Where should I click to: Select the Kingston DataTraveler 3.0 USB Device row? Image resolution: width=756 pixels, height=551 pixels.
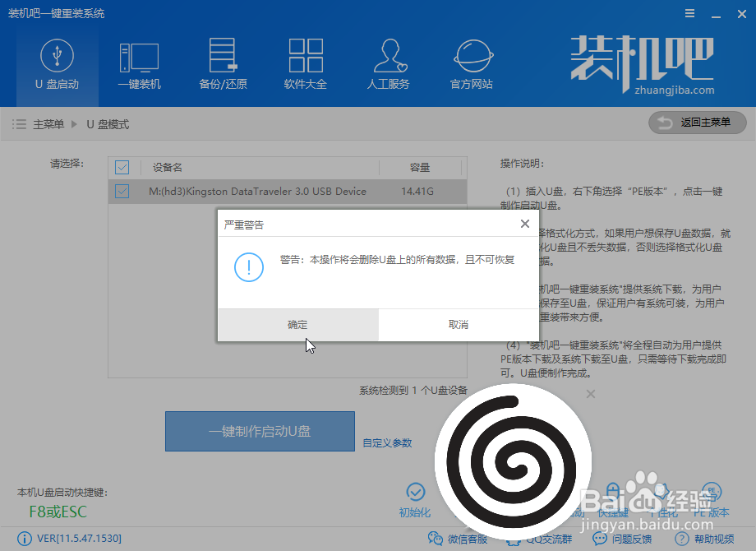point(288,192)
